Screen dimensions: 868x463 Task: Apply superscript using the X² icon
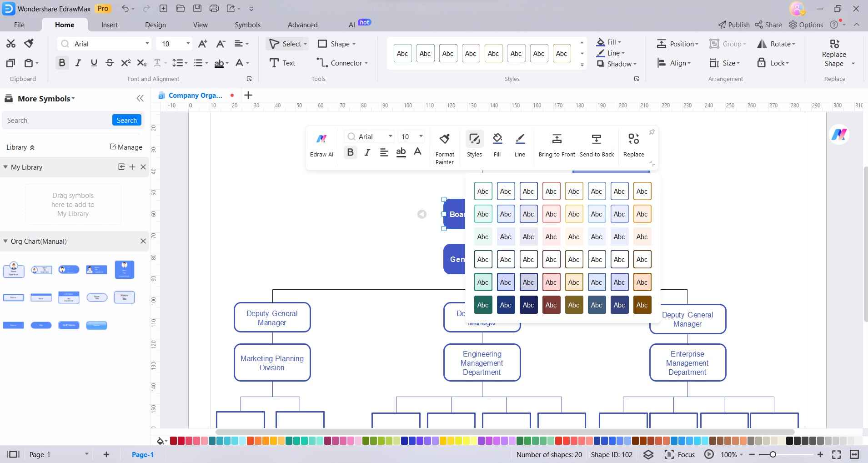(x=125, y=63)
